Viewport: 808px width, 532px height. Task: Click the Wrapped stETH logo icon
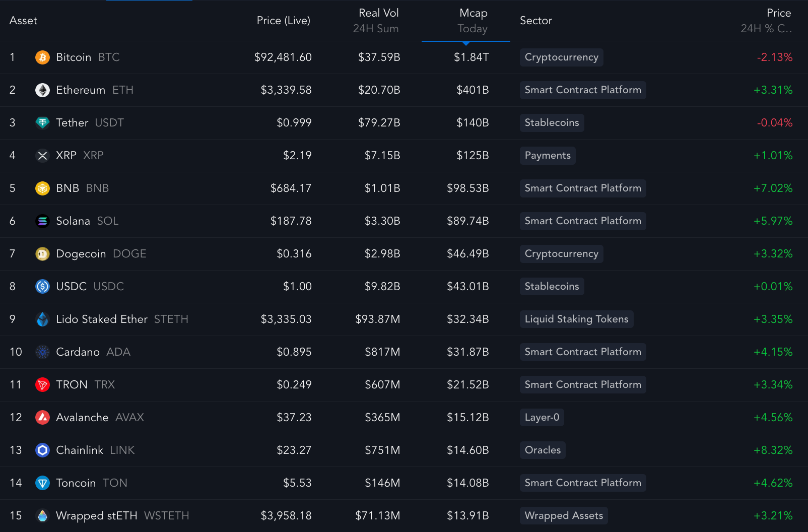[x=42, y=516]
